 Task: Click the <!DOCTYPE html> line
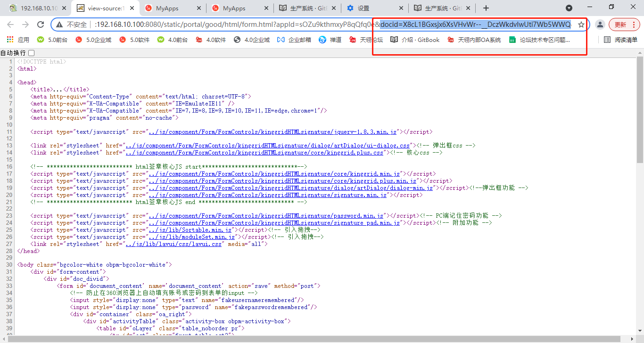click(x=42, y=62)
